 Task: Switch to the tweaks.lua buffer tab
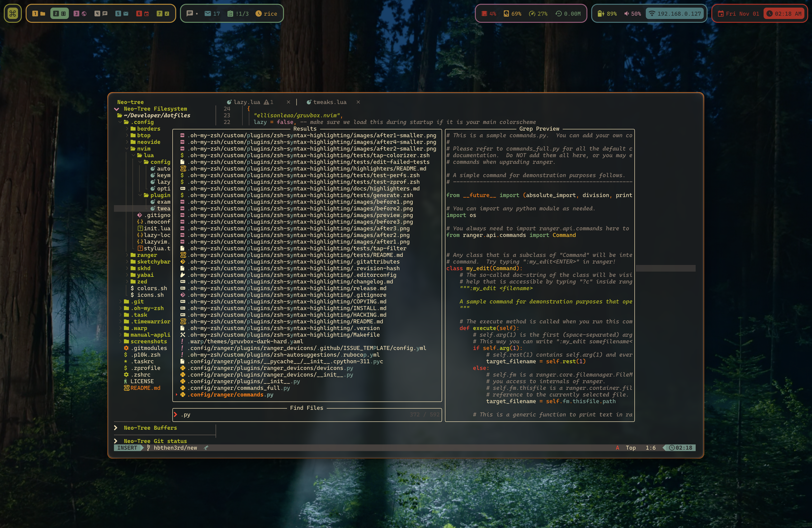tap(326, 102)
